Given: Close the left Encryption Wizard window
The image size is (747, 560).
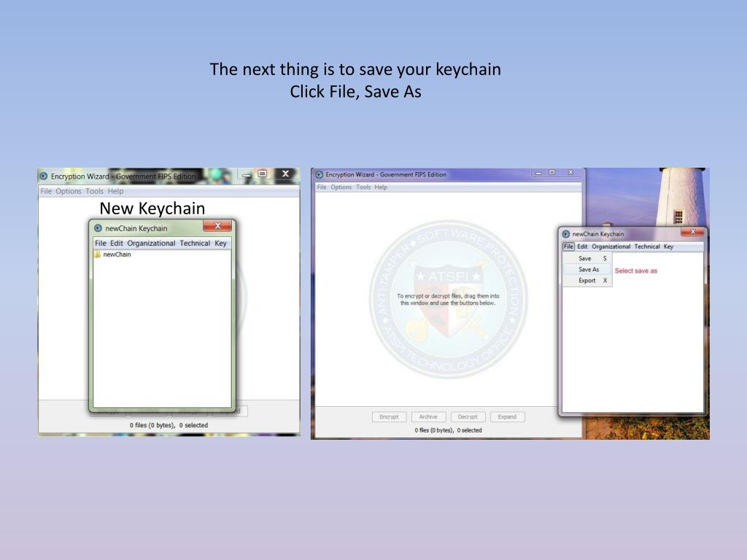Looking at the screenshot, I should (x=285, y=174).
